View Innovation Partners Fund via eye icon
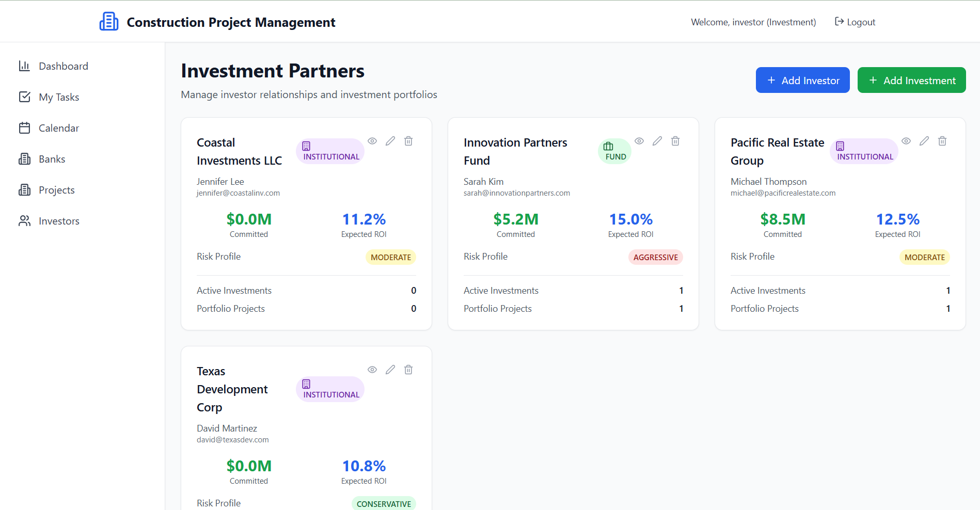 coord(639,141)
